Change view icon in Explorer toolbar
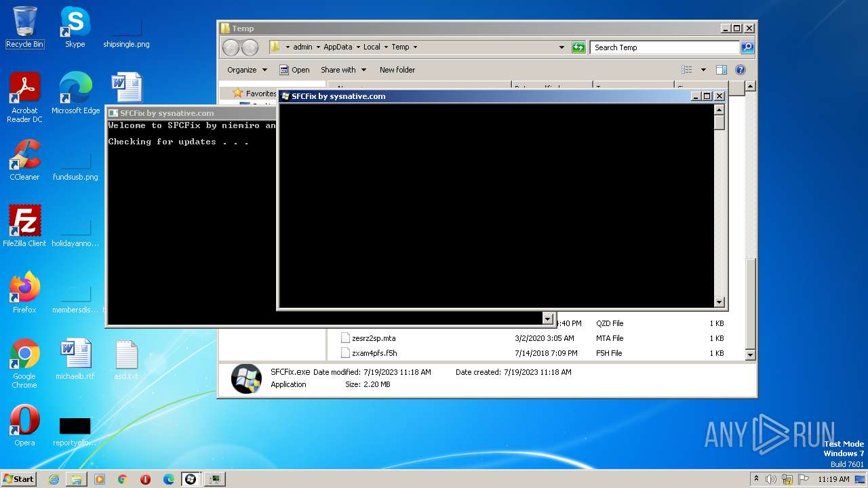The width and height of the screenshot is (868, 488). point(687,70)
